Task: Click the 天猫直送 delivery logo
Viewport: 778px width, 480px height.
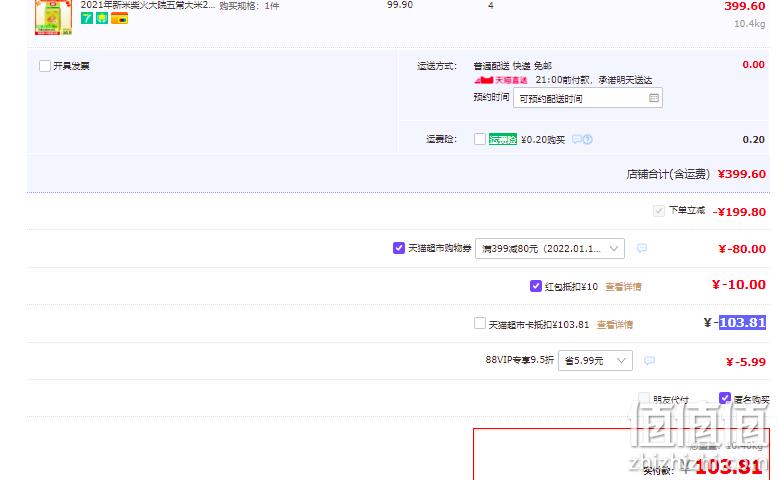Action: point(501,80)
